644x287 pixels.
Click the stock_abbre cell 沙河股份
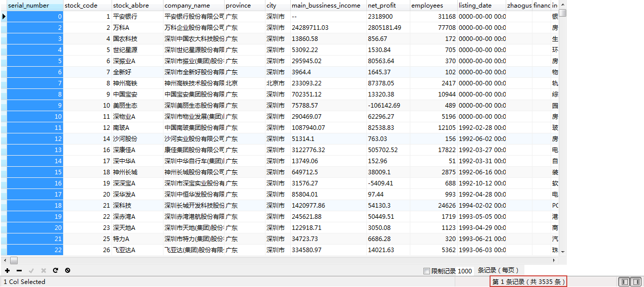pos(138,139)
